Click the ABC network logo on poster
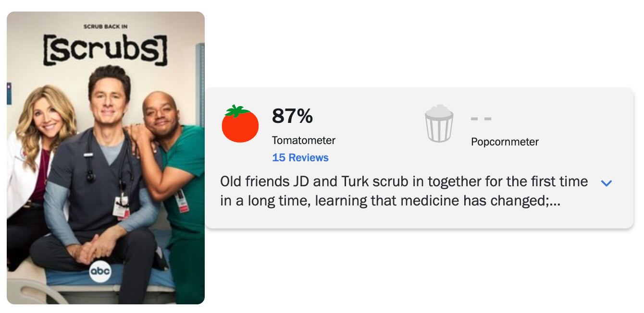 pos(100,272)
